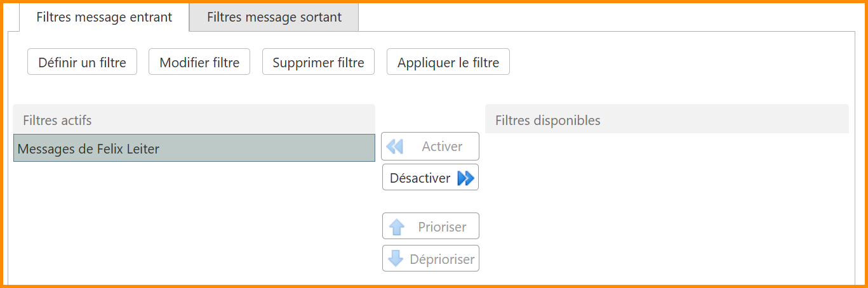Open the Filtres message sortant tab

[x=274, y=17]
